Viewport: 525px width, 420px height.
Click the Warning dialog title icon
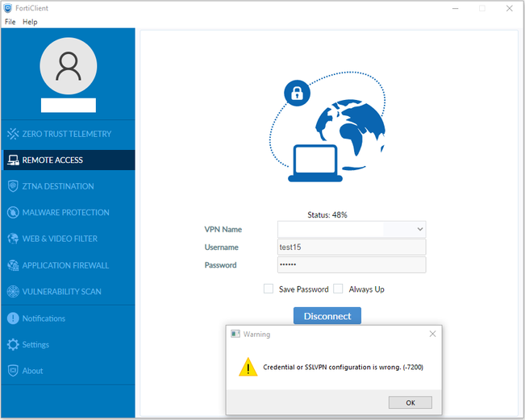tap(235, 334)
